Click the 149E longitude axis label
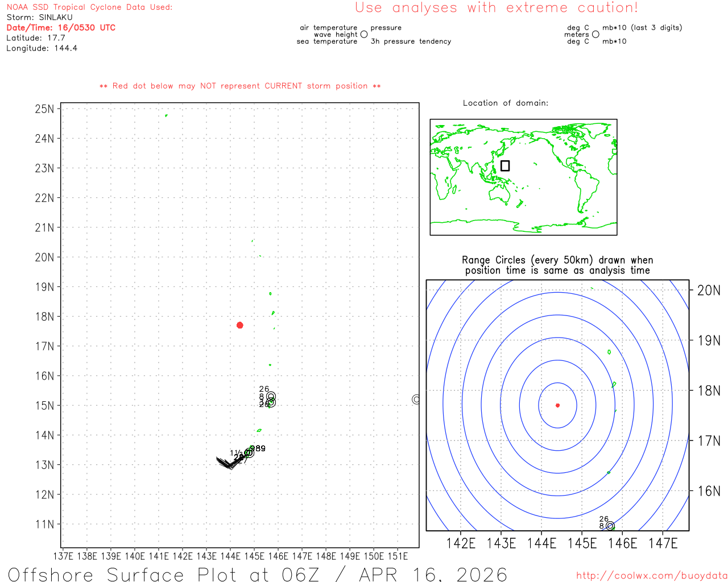This screenshot has height=582, width=728. [x=350, y=556]
